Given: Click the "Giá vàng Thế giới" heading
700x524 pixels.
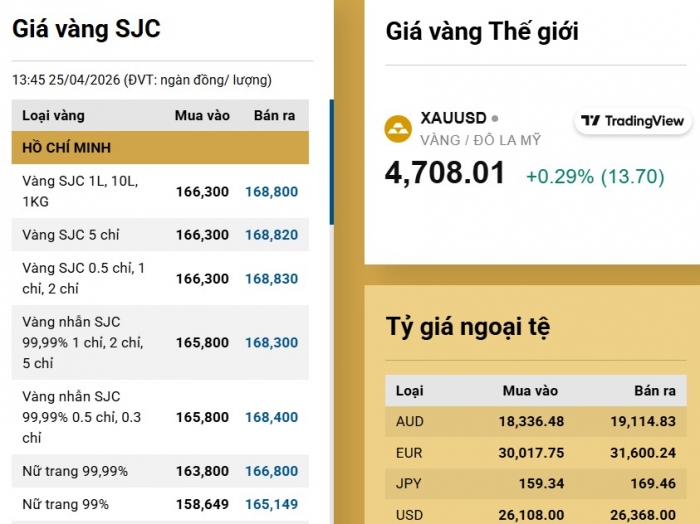Looking at the screenshot, I should pyautogui.click(x=482, y=32).
